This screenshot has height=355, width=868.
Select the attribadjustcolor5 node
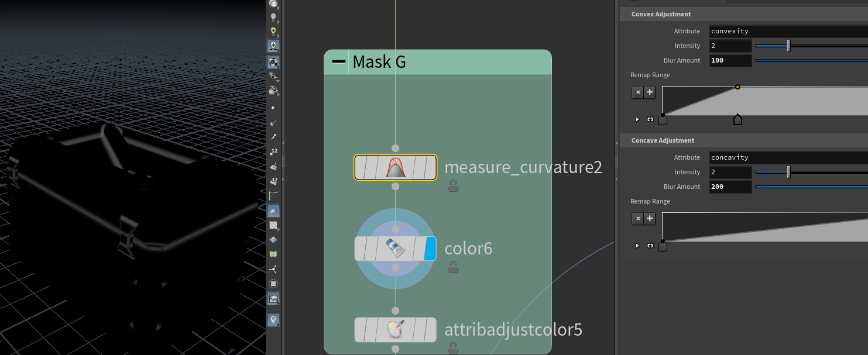point(395,330)
